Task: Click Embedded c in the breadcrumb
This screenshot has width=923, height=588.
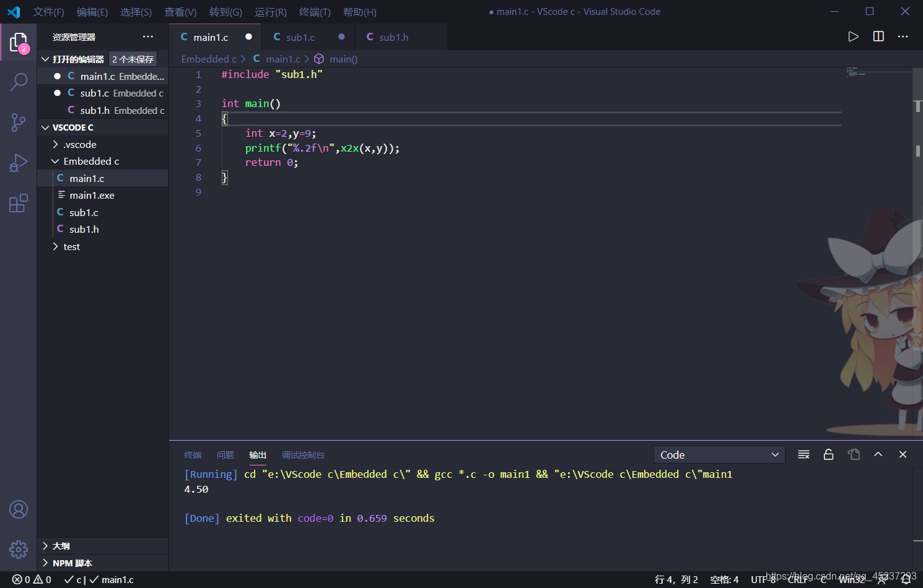Action: click(209, 59)
